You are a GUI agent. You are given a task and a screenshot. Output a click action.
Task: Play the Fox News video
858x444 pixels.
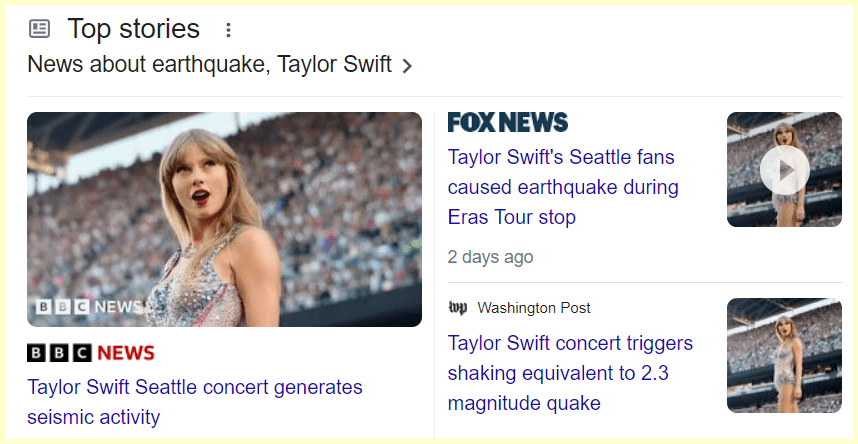click(784, 170)
